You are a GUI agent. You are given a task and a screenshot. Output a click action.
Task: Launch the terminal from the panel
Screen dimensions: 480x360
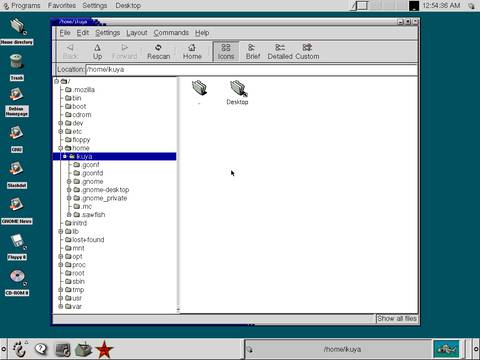tap(63, 349)
